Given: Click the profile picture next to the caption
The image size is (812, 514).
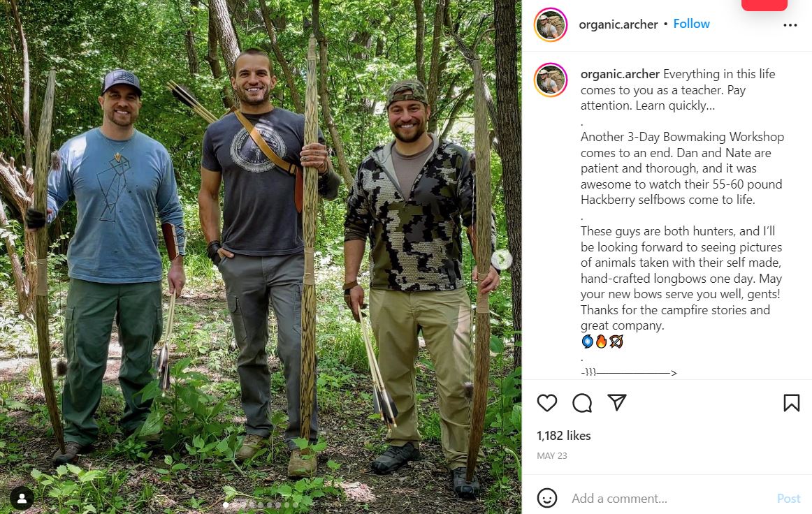Looking at the screenshot, I should 551,80.
